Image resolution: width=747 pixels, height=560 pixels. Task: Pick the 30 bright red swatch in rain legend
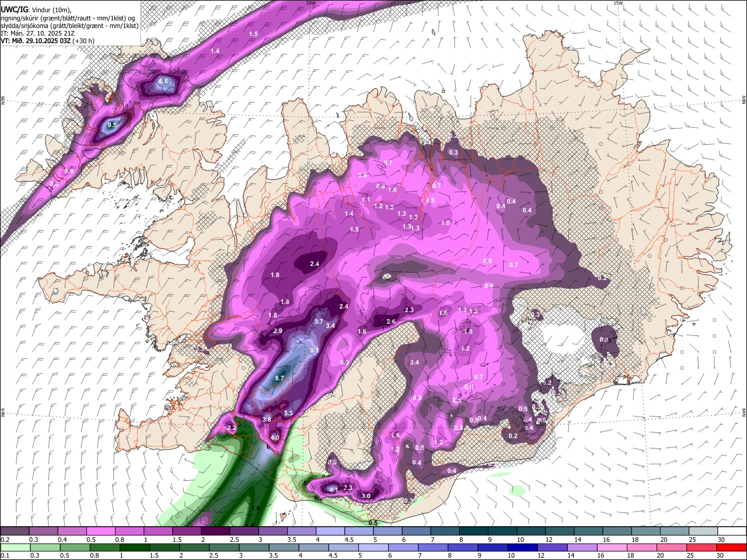click(732, 547)
